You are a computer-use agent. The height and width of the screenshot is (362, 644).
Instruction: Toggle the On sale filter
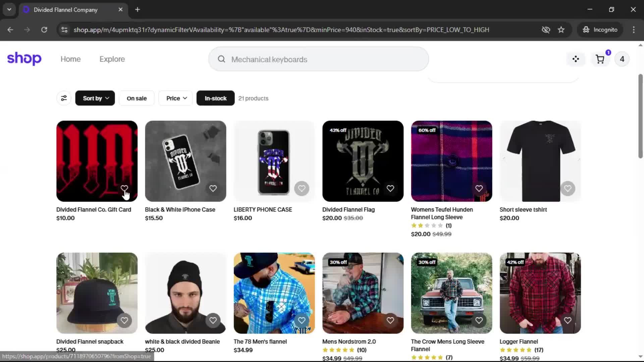(x=137, y=98)
